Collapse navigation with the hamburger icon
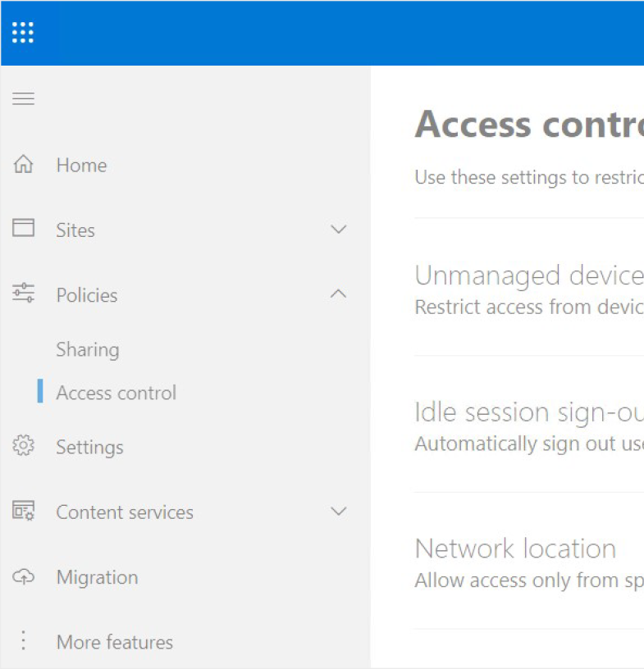Viewport: 644px width, 669px height. pyautogui.click(x=23, y=98)
